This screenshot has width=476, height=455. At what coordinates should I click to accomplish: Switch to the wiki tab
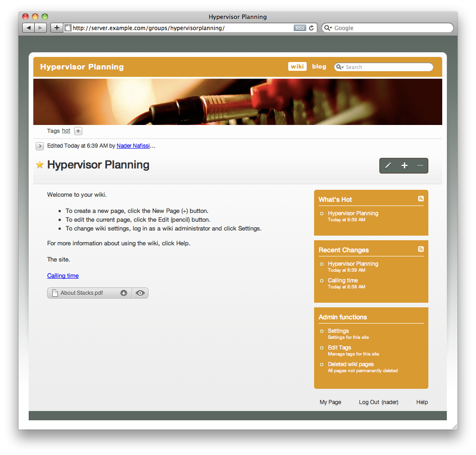pyautogui.click(x=297, y=67)
